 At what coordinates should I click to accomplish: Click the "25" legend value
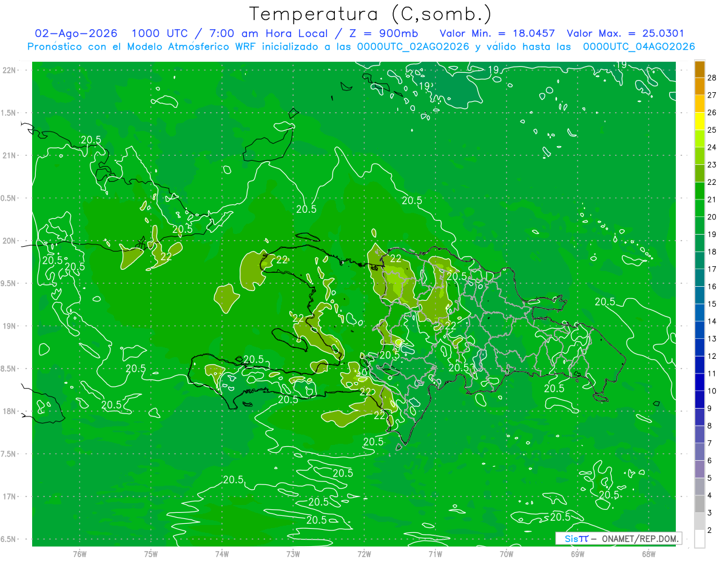[712, 130]
